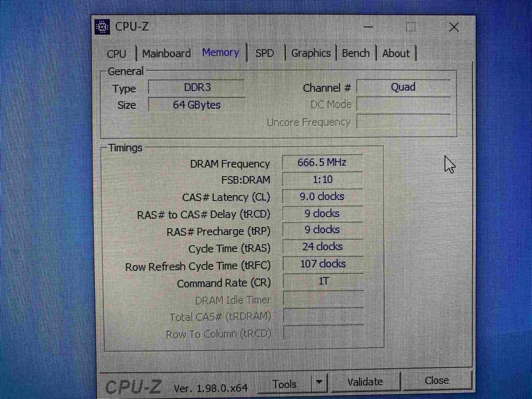Click the empty Total CAS# (tRDRAM) field
The image size is (532, 399).
click(x=323, y=316)
